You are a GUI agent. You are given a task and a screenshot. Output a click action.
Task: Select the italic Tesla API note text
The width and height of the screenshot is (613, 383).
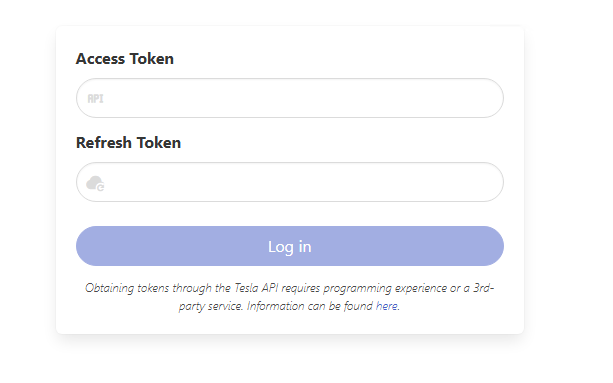pyautogui.click(x=290, y=297)
